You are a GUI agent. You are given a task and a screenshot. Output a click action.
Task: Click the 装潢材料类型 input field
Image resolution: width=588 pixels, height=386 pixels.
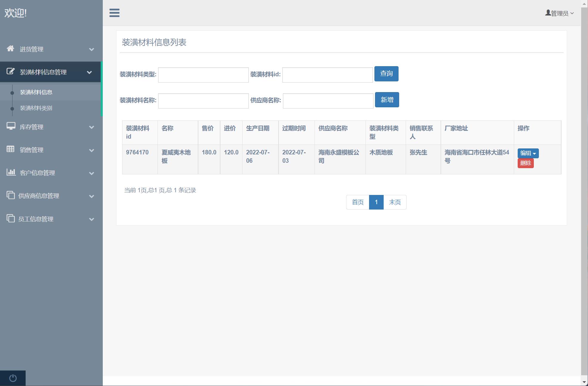(x=203, y=75)
